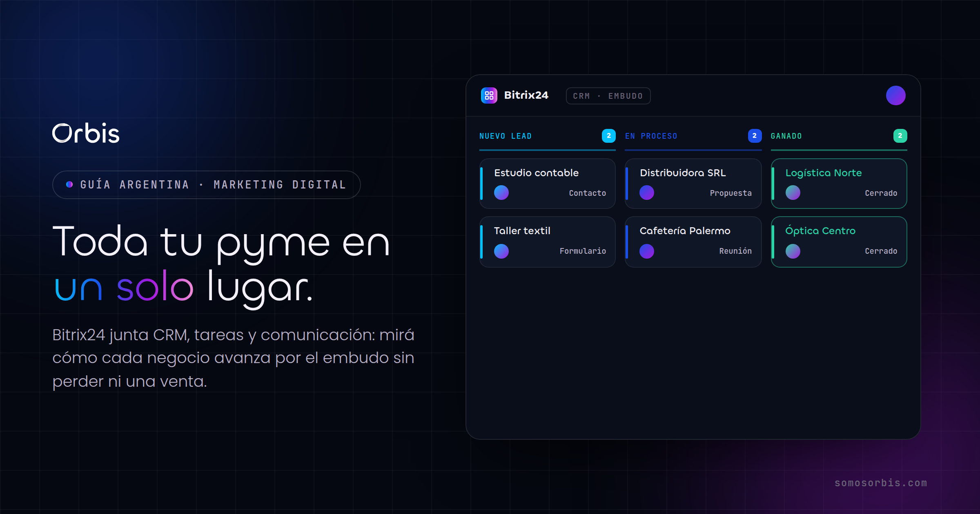Click avatar on Cafetería Palermo card

click(647, 251)
